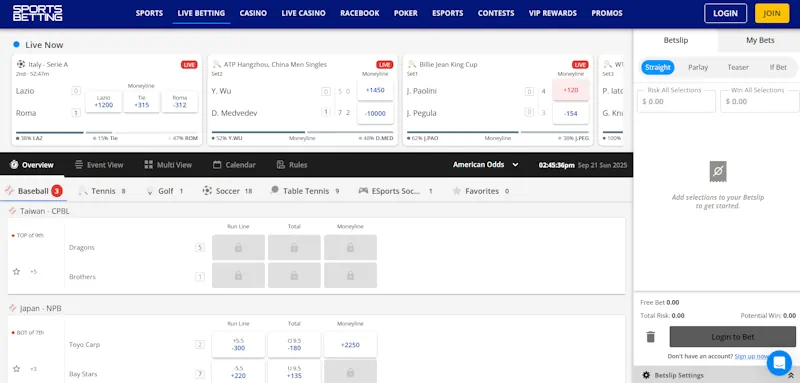The height and width of the screenshot is (383, 800).
Task: Favorite the Dragons vs Brothers game star
Action: 16,272
